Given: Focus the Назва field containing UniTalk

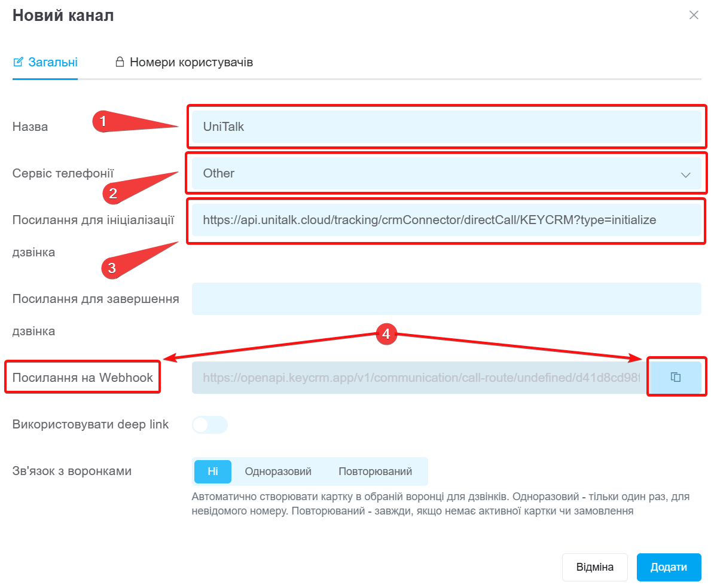Looking at the screenshot, I should tap(446, 127).
